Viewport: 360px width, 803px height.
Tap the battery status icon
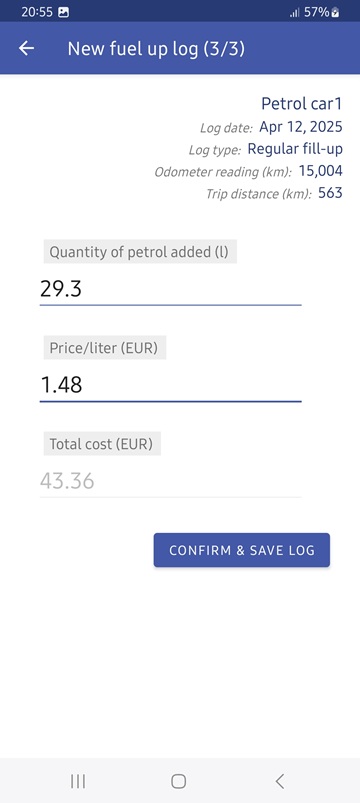coord(335,12)
